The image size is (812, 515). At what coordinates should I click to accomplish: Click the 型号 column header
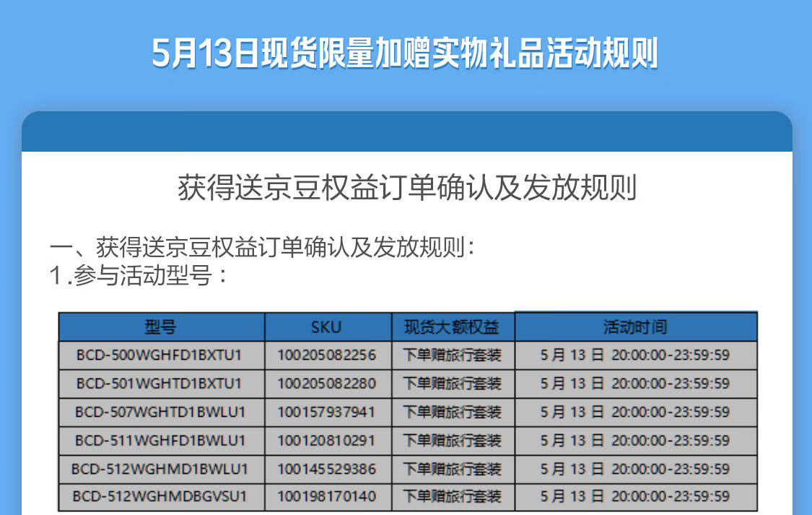[162, 327]
